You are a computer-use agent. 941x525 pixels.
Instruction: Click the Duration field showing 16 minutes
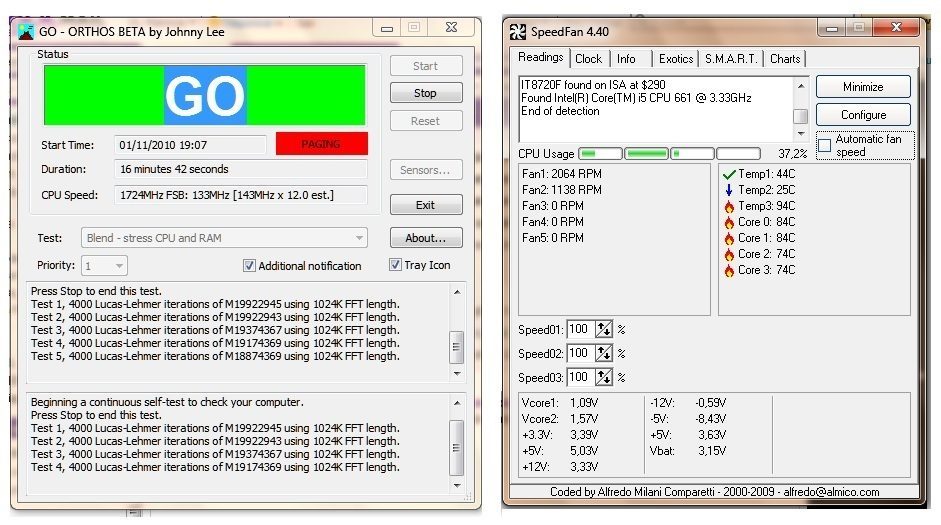coord(241,169)
